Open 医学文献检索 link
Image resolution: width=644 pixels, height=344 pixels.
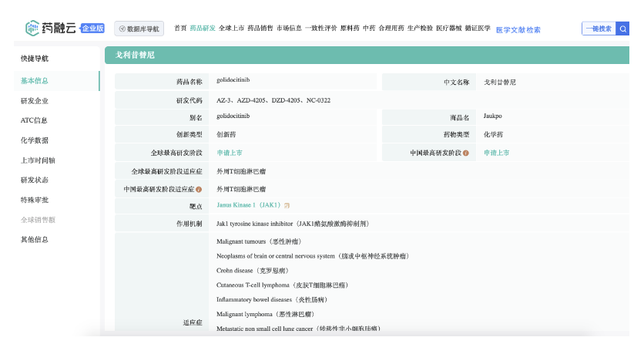click(518, 29)
